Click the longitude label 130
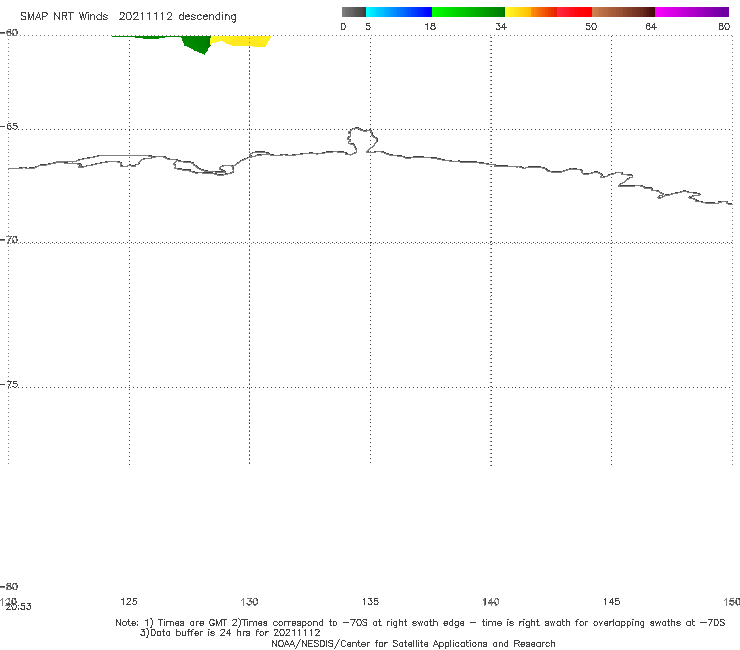This screenshot has width=740, height=650. pos(249,602)
